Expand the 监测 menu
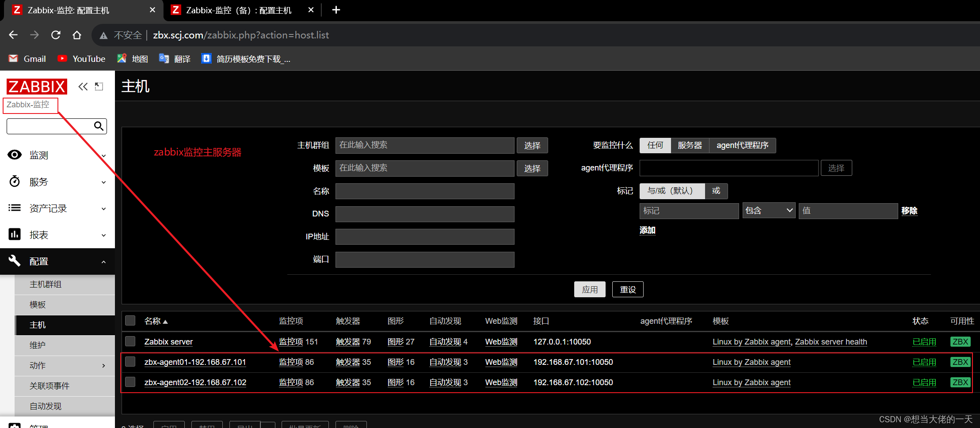980x428 pixels. click(x=103, y=155)
